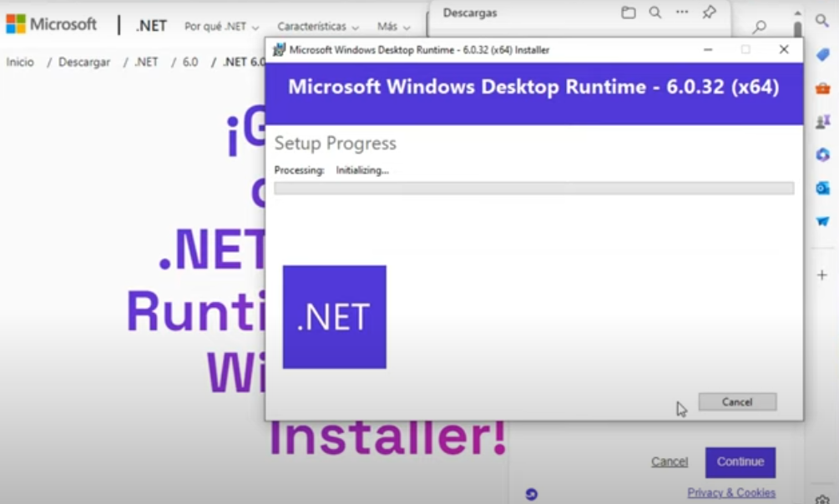Close the Runtime installer window

[784, 50]
